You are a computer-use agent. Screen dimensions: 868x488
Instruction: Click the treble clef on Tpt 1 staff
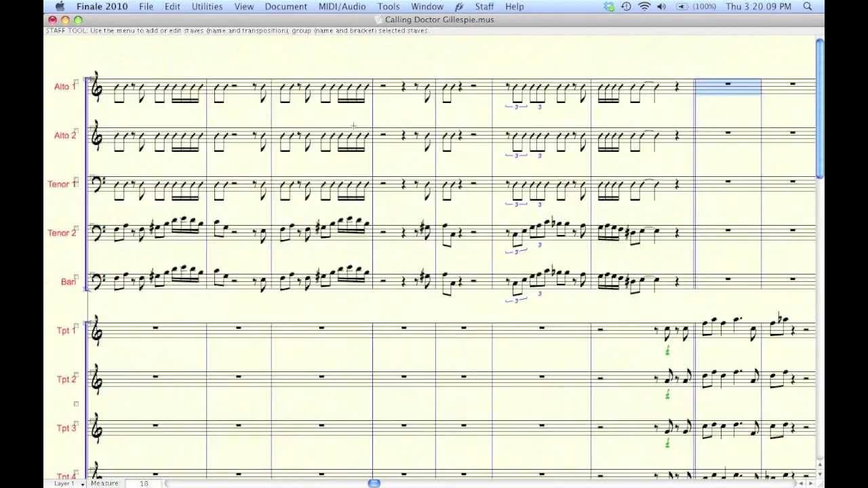(97, 331)
